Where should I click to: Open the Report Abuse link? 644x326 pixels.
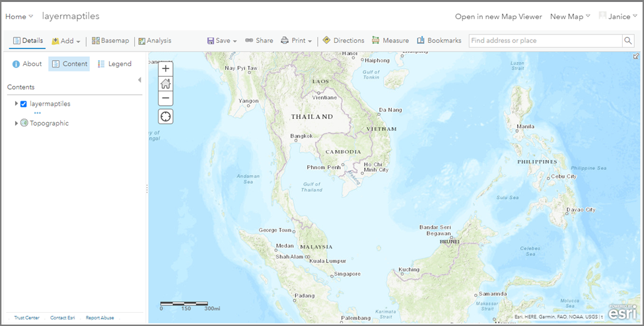(x=100, y=318)
